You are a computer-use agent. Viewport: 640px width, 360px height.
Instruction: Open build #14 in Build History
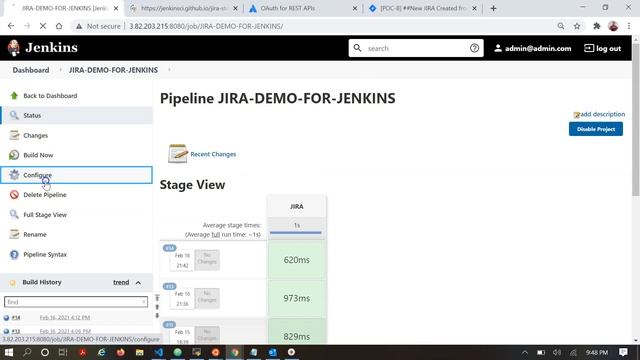click(x=16, y=318)
